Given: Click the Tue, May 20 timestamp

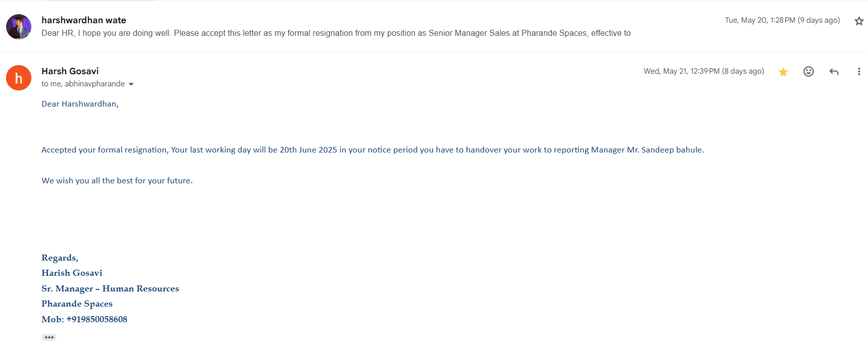Looking at the screenshot, I should pyautogui.click(x=782, y=20).
